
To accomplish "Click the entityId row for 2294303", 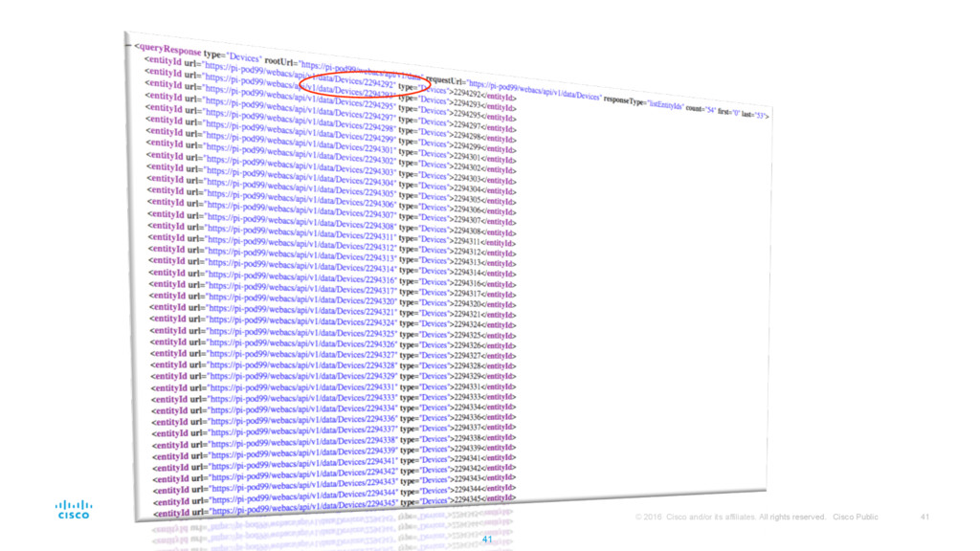I will pos(331,168).
